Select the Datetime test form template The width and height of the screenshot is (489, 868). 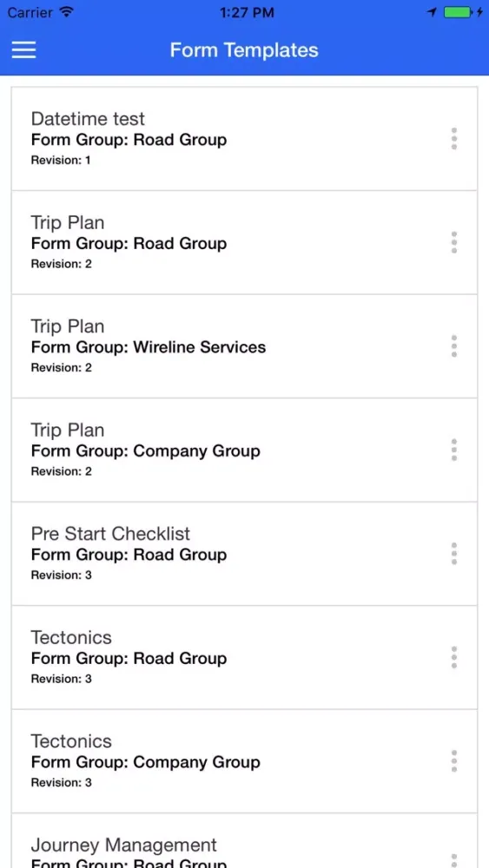pyautogui.click(x=244, y=138)
